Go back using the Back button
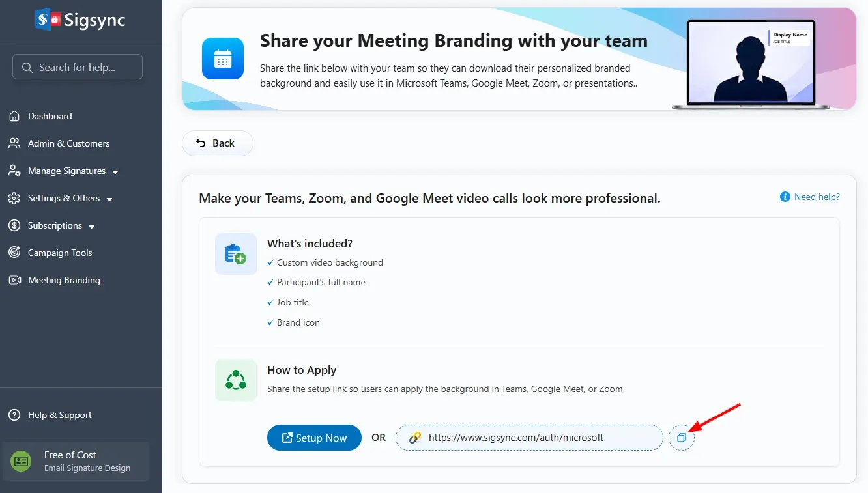Image resolution: width=868 pixels, height=493 pixels. tap(218, 143)
